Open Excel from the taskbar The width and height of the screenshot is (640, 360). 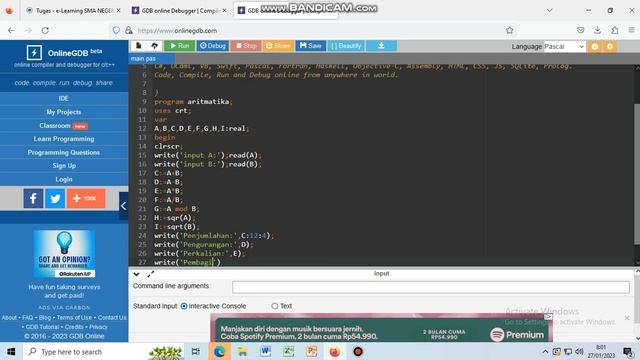tap(289, 351)
